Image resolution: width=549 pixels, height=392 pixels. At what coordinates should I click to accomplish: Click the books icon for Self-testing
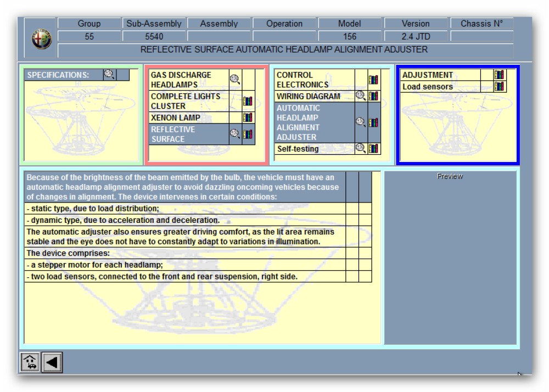(374, 148)
